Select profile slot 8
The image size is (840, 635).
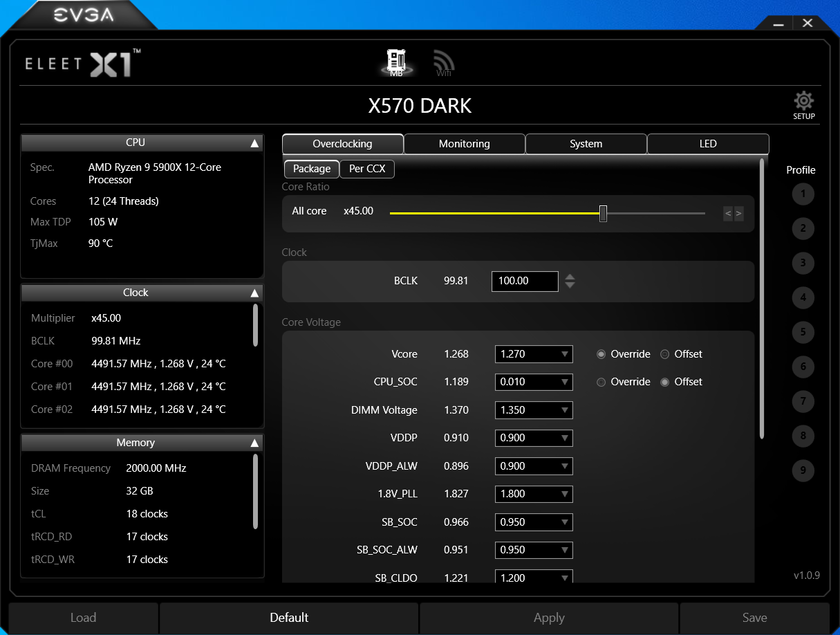point(803,436)
